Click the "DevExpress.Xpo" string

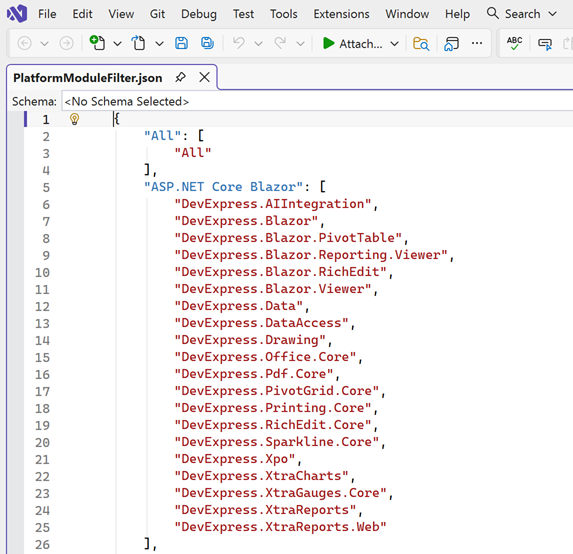[x=235, y=459]
